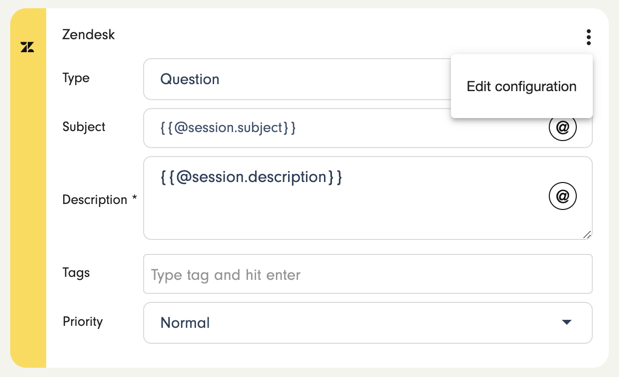Click the Tags input to add tag
Image resolution: width=619 pixels, height=377 pixels.
pos(368,274)
